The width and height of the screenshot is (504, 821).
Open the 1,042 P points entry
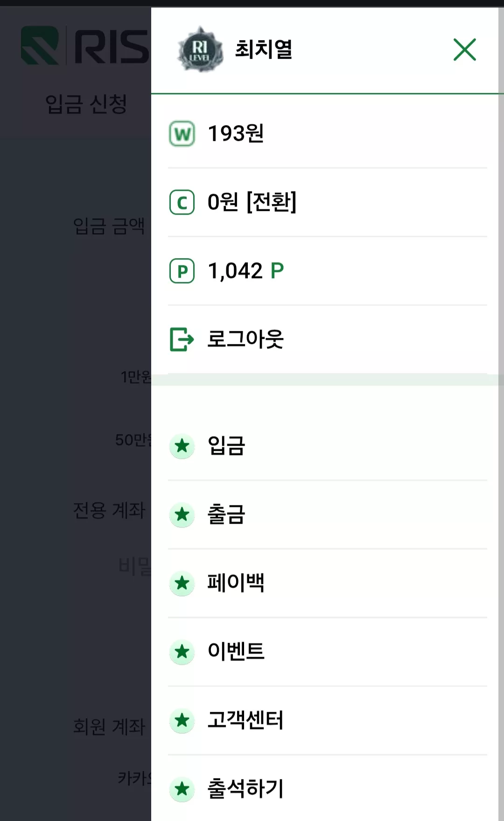point(328,271)
